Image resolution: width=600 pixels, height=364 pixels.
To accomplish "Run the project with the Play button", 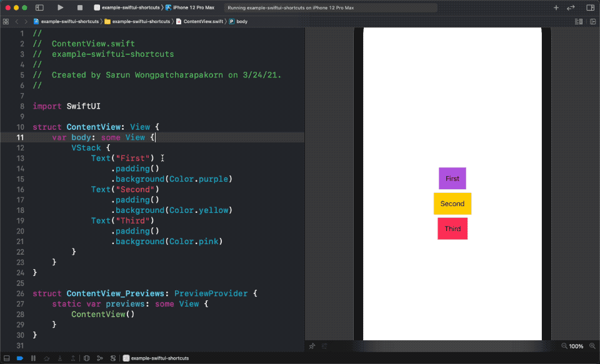I will pyautogui.click(x=60, y=7).
